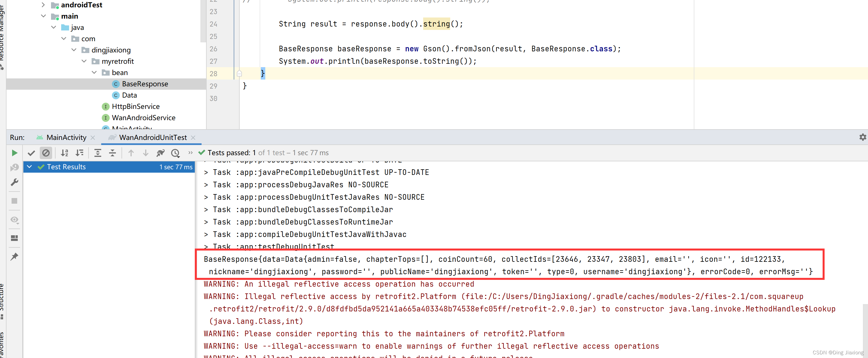This screenshot has width=868, height=358.
Task: Toggle show ignored tests icon
Action: click(46, 153)
